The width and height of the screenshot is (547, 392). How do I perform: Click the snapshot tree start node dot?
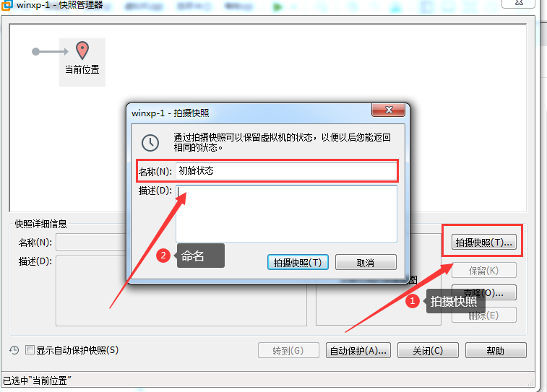point(35,51)
